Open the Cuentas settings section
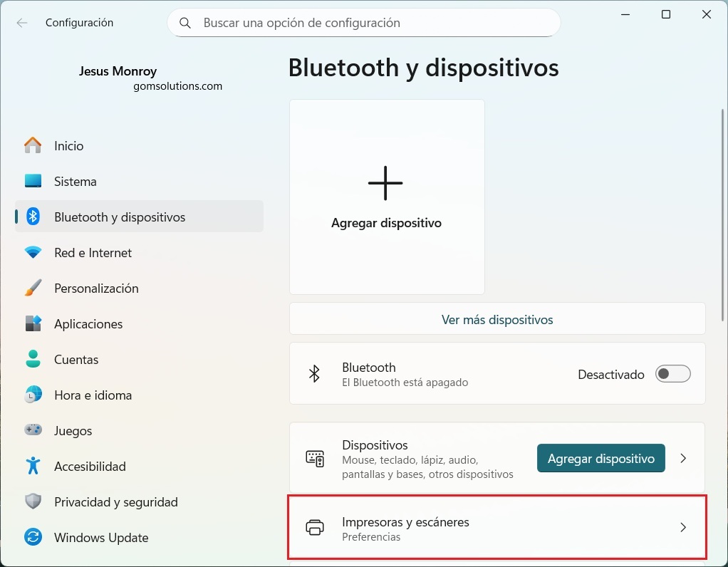728x567 pixels. [x=76, y=359]
